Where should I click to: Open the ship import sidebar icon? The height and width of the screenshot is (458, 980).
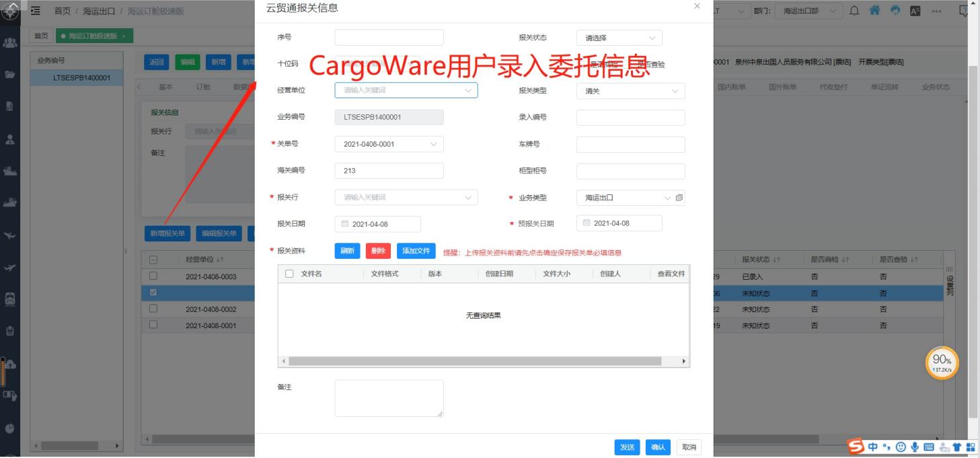point(9,202)
